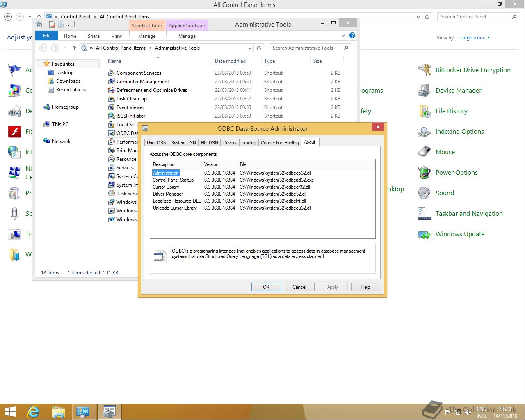Click Cancel in ODBC dialog

pos(299,287)
